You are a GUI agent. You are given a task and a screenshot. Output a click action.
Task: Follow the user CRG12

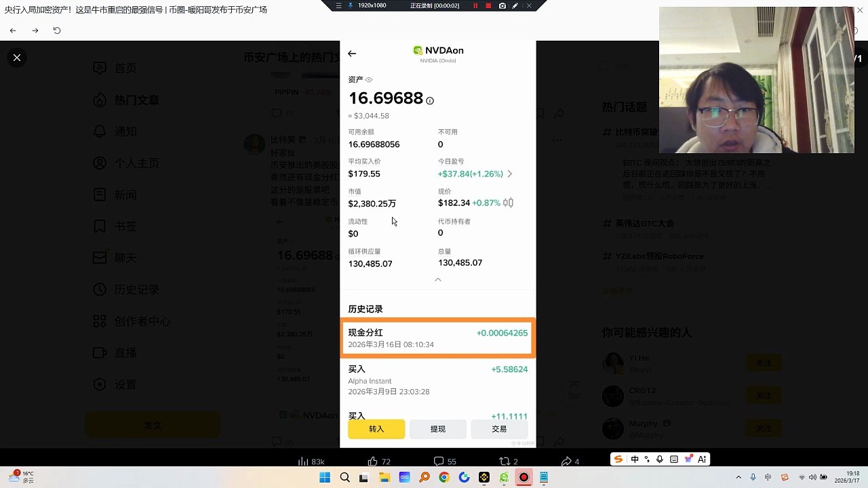(764, 395)
